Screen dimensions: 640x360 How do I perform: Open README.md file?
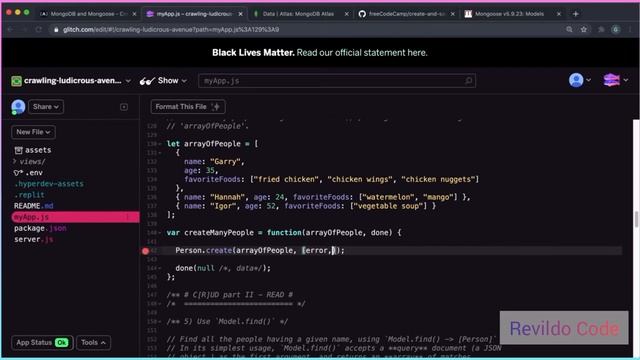33,206
